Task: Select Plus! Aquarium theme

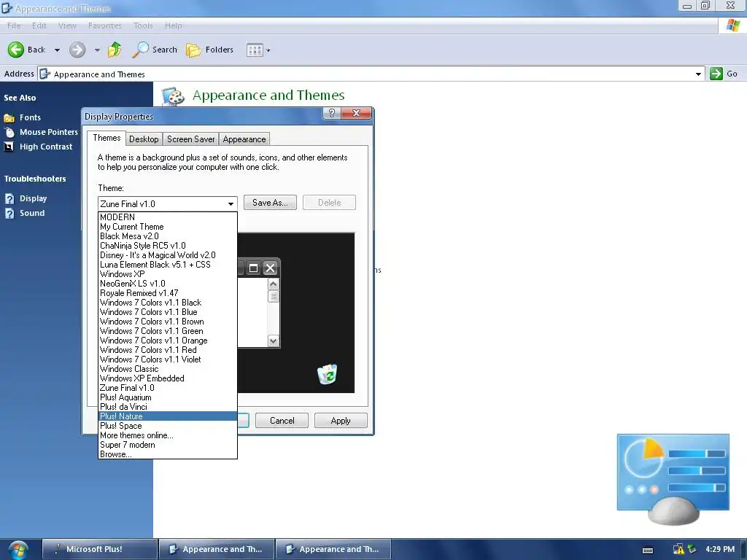Action: click(x=167, y=397)
